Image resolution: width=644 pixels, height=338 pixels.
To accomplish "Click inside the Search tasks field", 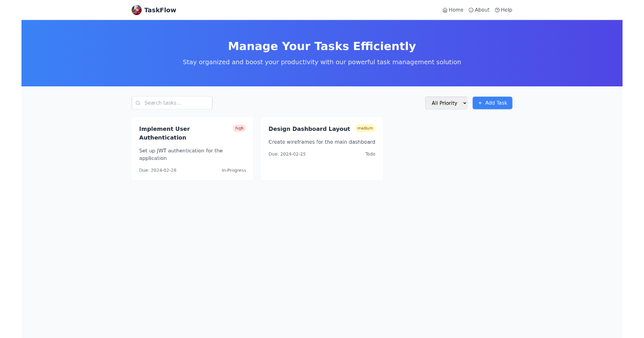I will tap(172, 102).
